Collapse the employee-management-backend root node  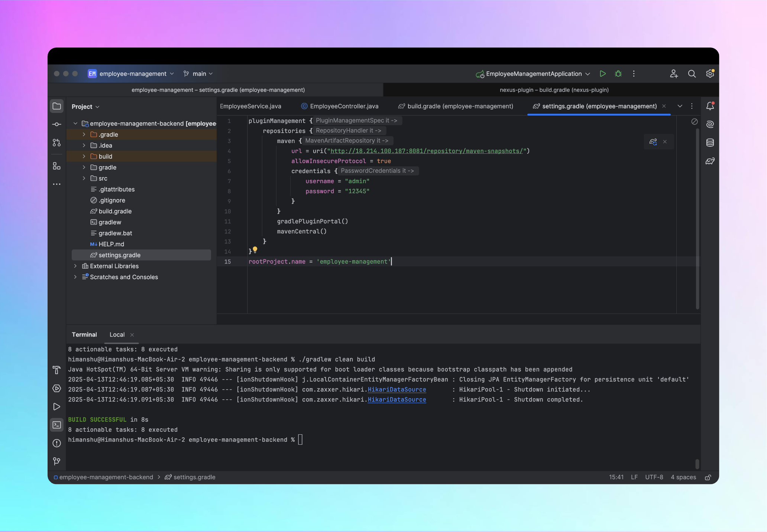coord(75,124)
